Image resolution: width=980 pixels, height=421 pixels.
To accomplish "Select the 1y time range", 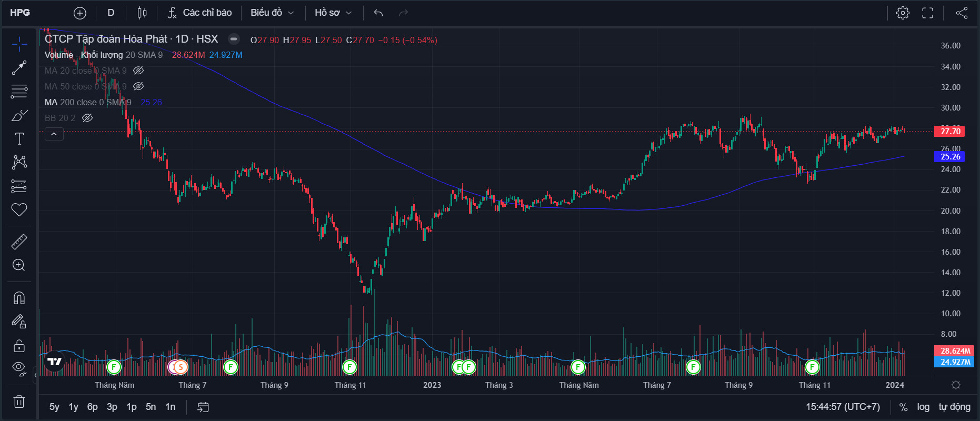I will 73,407.
